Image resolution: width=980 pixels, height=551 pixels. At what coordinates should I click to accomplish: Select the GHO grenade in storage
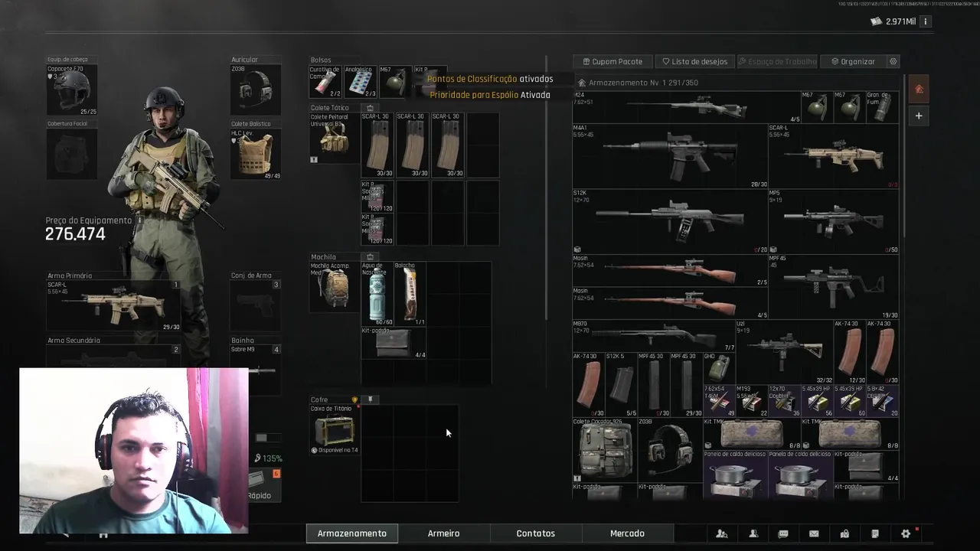719,368
